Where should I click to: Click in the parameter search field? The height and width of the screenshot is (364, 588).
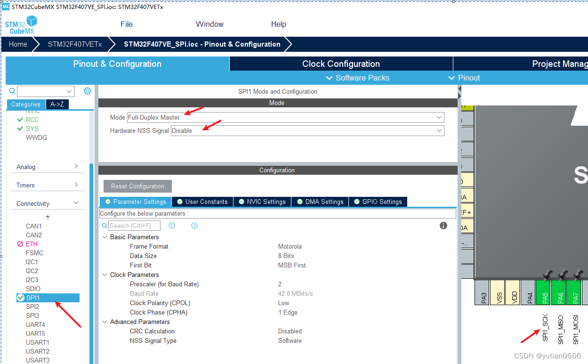[x=134, y=226]
